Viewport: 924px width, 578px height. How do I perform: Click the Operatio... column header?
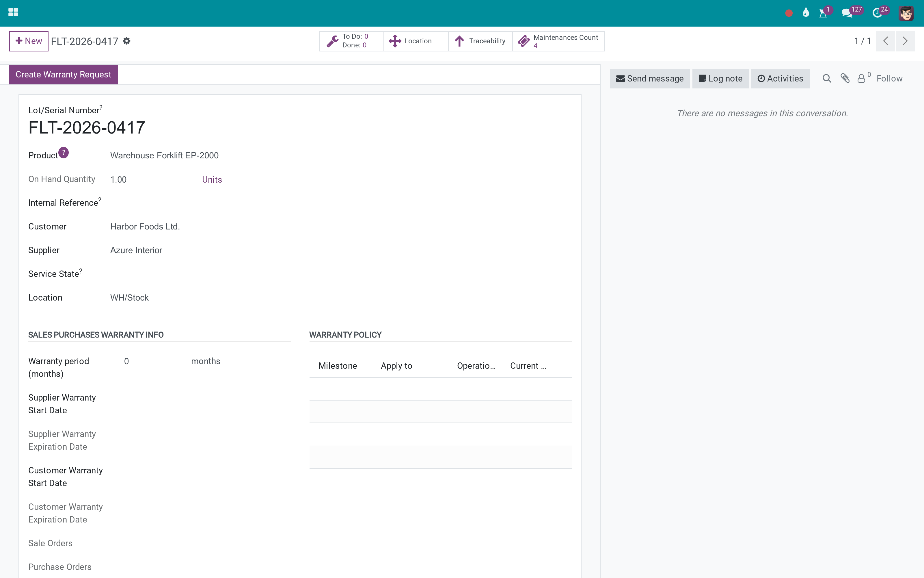pos(476,366)
